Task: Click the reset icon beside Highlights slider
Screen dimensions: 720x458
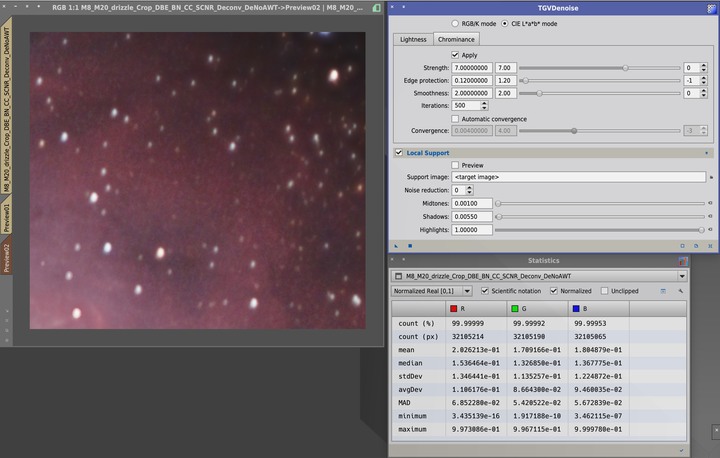Action: (710, 229)
